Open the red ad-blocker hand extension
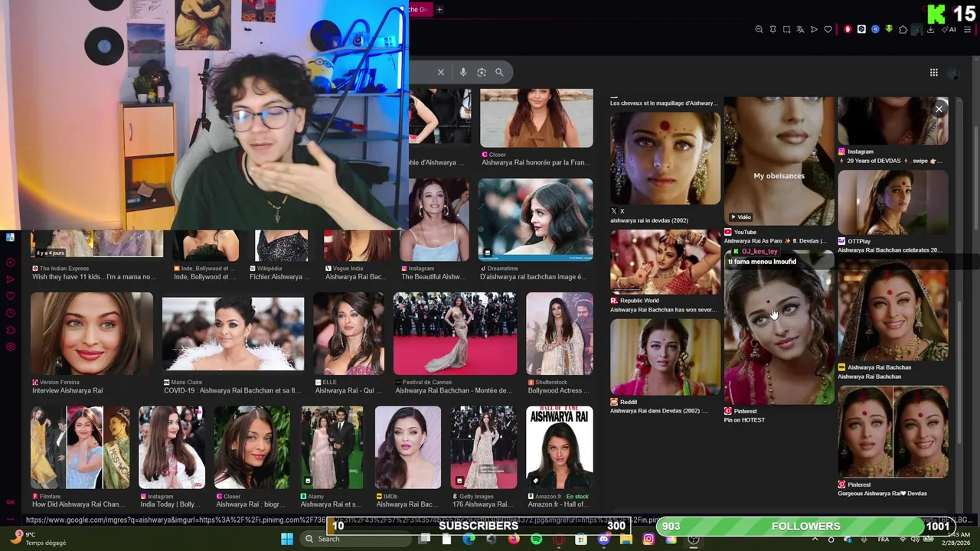 [848, 30]
